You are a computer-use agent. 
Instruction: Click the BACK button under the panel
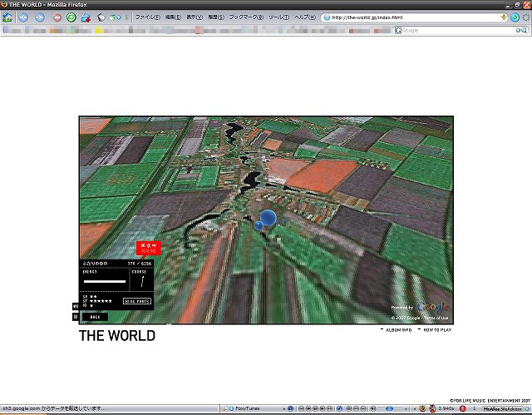point(95,317)
